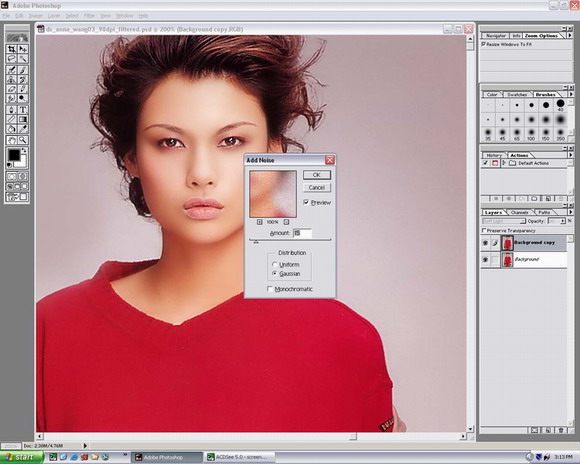The image size is (580, 464).
Task: Click the Amount input field
Action: tap(302, 233)
